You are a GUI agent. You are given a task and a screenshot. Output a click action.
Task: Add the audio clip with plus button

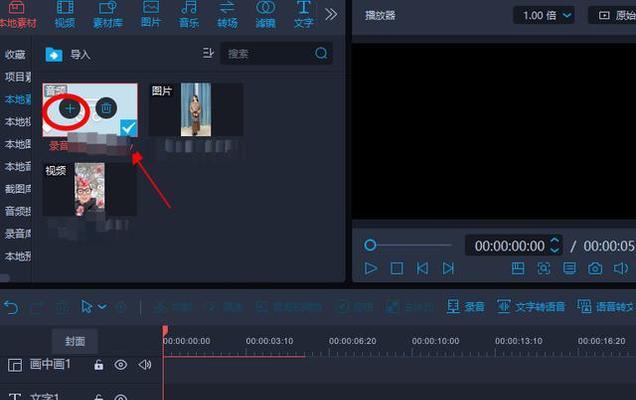(70, 108)
